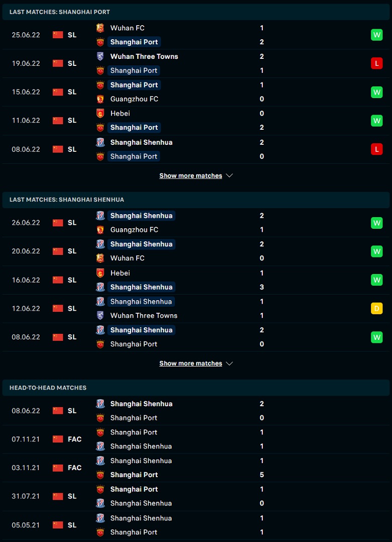Click China flag next to 26.06.22
This screenshot has width=392, height=542.
pyautogui.click(x=58, y=223)
